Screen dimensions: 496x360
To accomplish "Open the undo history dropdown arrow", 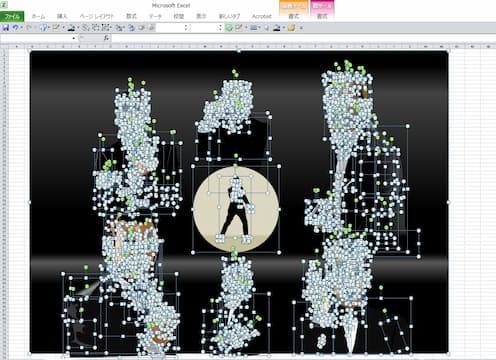I will tap(21, 28).
